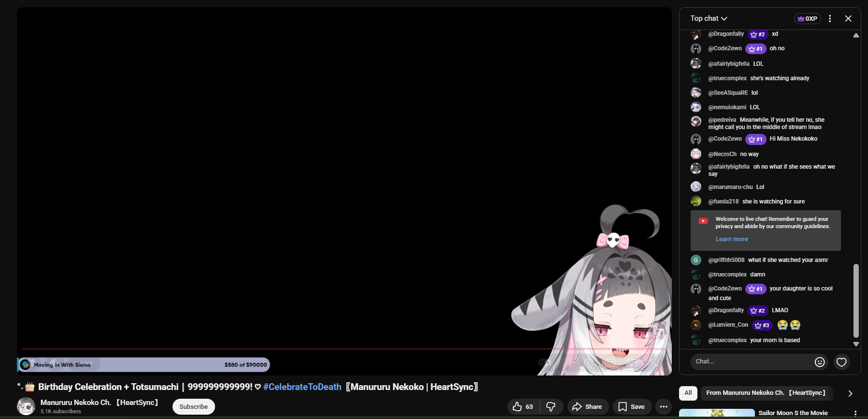Follow the Learn more link in chat
The height and width of the screenshot is (419, 868).
pos(732,239)
